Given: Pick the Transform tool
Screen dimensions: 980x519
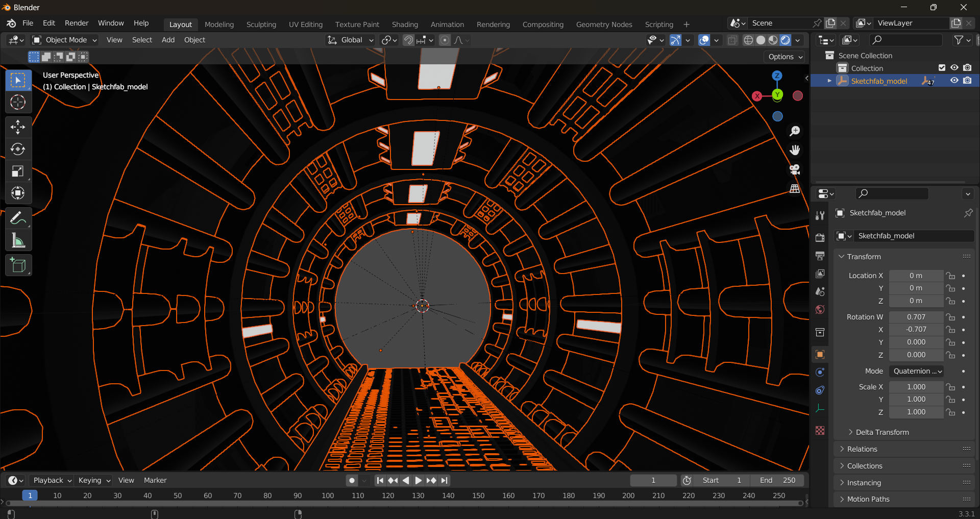Looking at the screenshot, I should pos(18,193).
